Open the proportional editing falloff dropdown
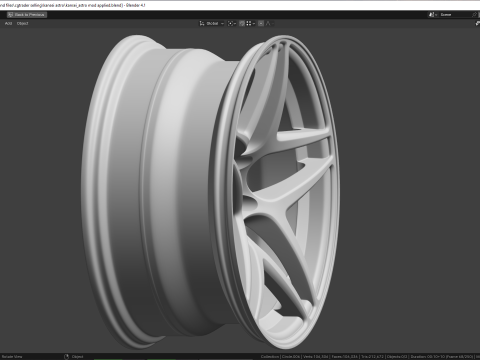Viewport: 480px width, 360px height. coord(270,23)
